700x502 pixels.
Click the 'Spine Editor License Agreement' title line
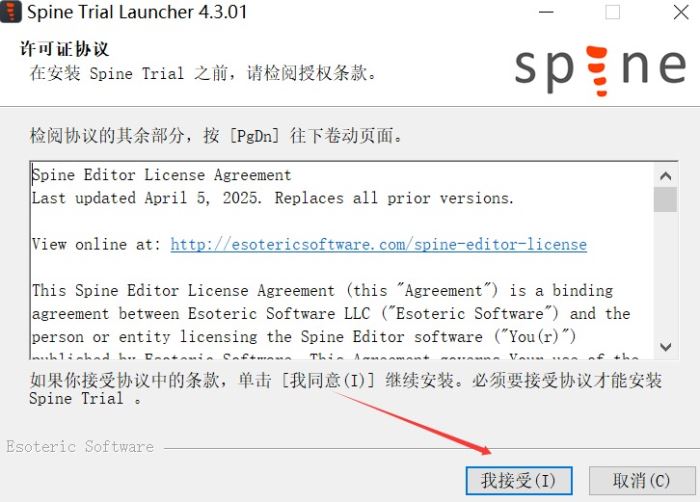click(162, 175)
